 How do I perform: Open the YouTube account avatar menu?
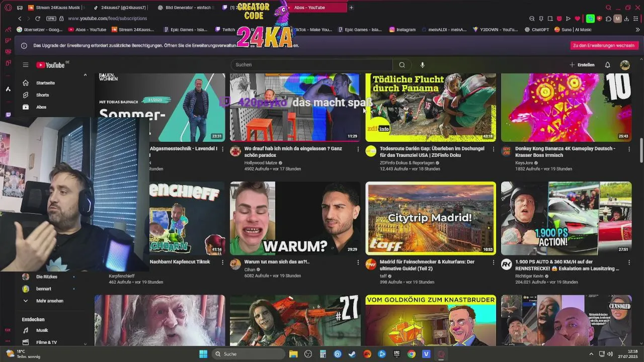[625, 65]
